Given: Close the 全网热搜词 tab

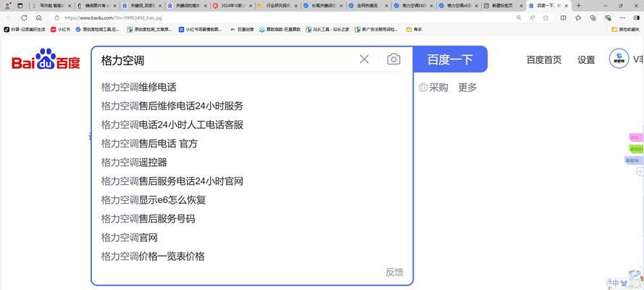Looking at the screenshot, I should [x=386, y=6].
